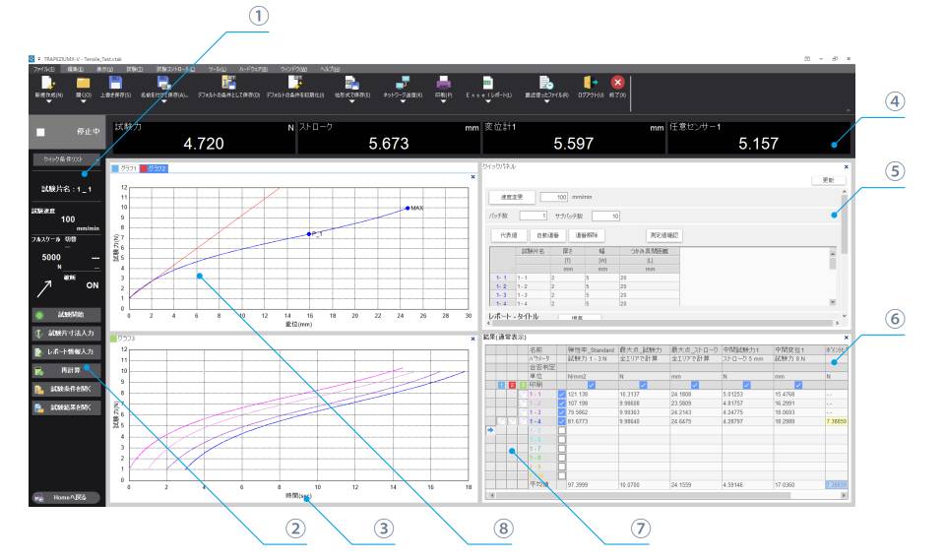Click the red 終了 (Exit) icon
Viewport: 945px width, 560px height.
tap(617, 83)
